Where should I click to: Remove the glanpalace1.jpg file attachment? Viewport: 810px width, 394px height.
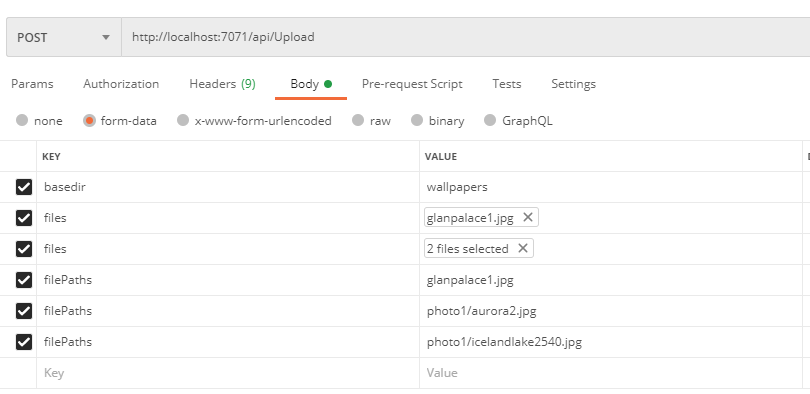point(527,217)
